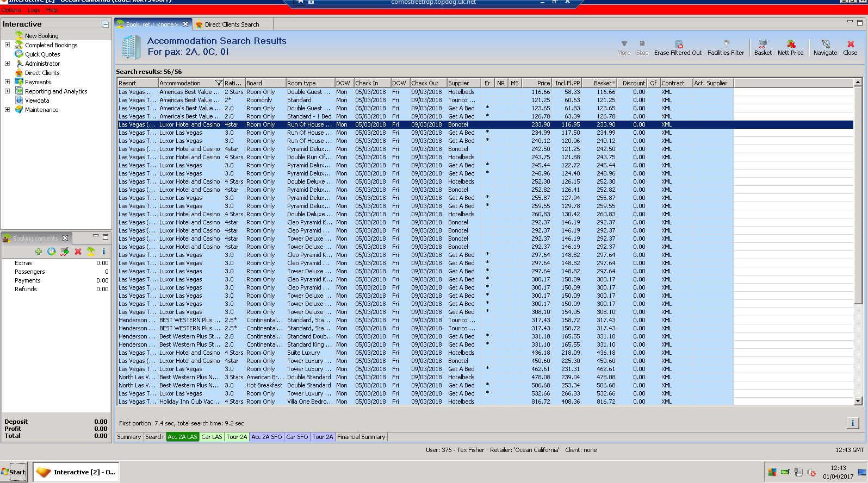Select the Acc 2A SFO tab
This screenshot has width=868, height=483.
pyautogui.click(x=266, y=437)
